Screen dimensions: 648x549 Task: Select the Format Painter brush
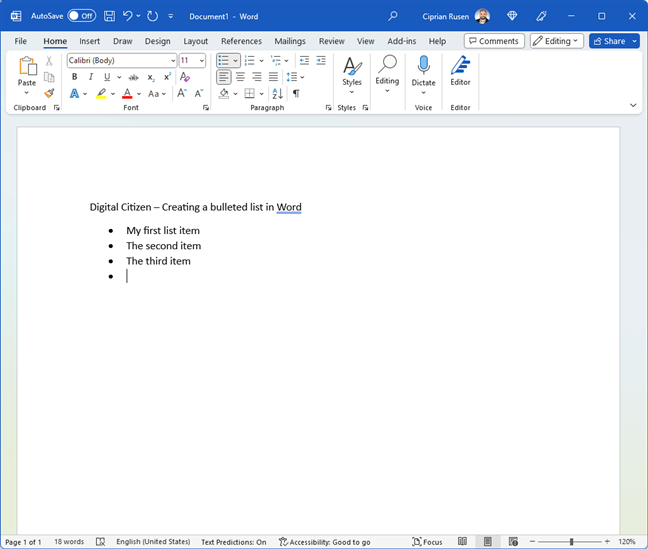(x=49, y=93)
